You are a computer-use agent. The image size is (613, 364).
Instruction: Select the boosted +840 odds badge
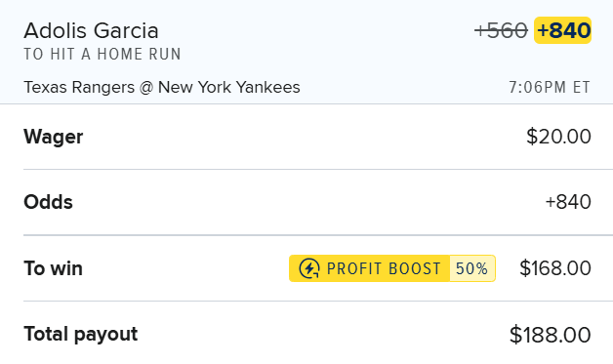tap(562, 30)
